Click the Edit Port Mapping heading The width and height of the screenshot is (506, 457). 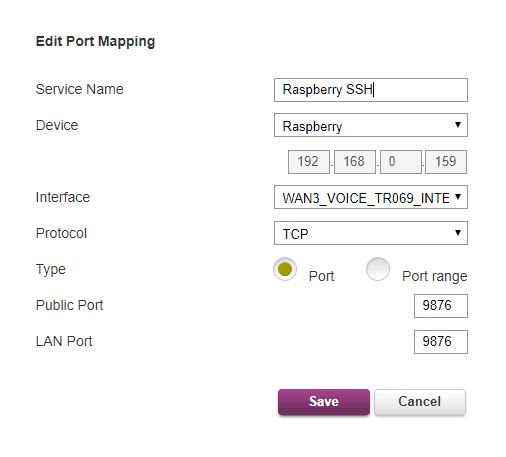click(95, 42)
